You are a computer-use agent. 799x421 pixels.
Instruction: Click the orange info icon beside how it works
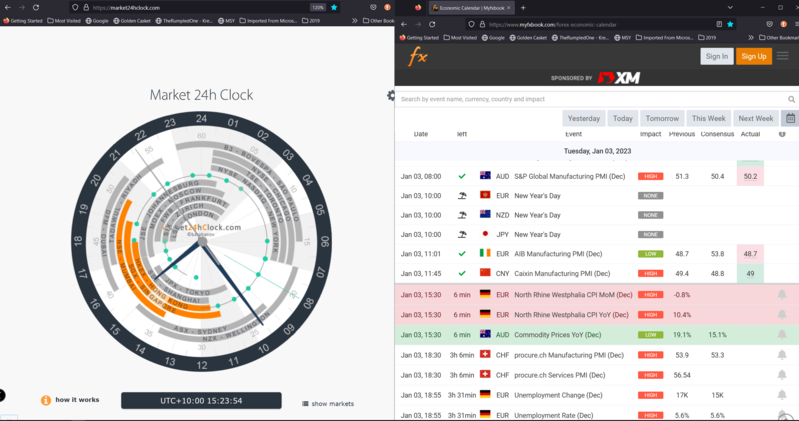coord(46,400)
